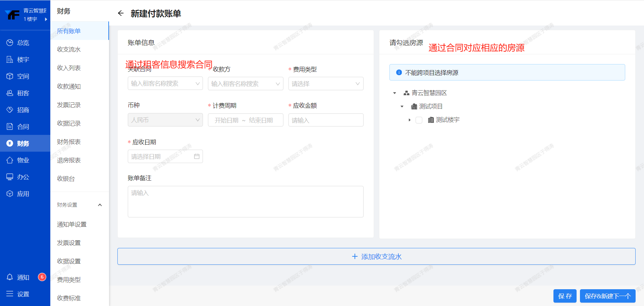Image resolution: width=644 pixels, height=306 pixels.
Task: Open 发票记录 in finance menu
Action: coord(69,105)
